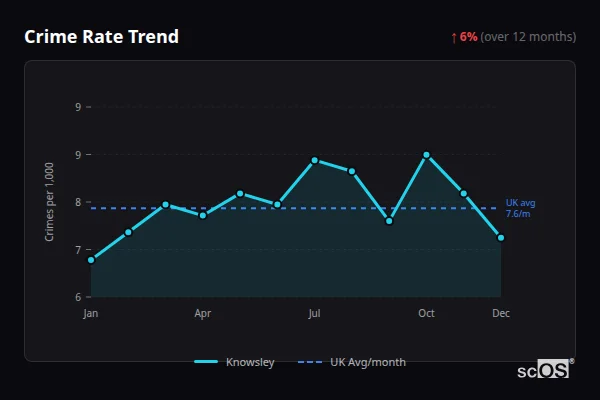
Task: Toggle the UK Avg/month legend entry
Action: pos(352,362)
